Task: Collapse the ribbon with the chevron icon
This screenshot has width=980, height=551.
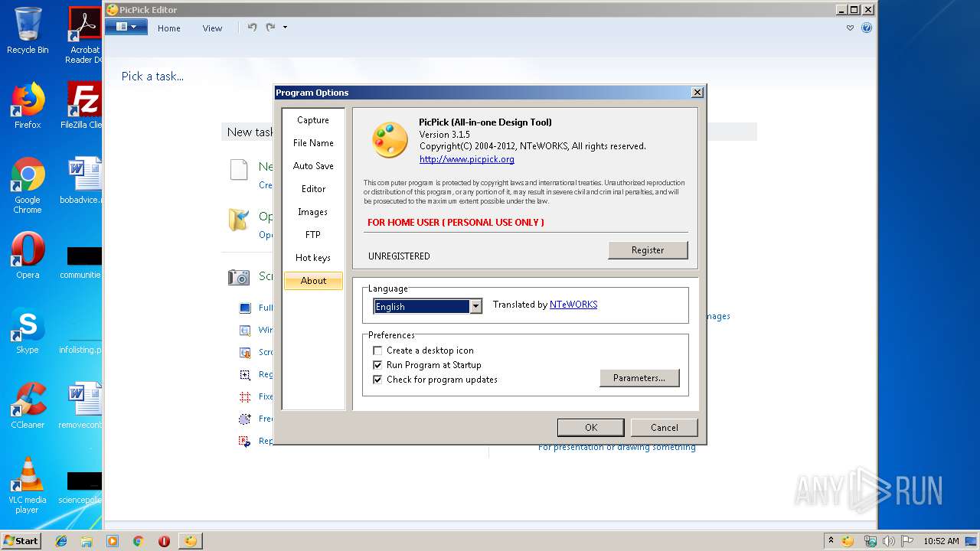Action: point(850,28)
